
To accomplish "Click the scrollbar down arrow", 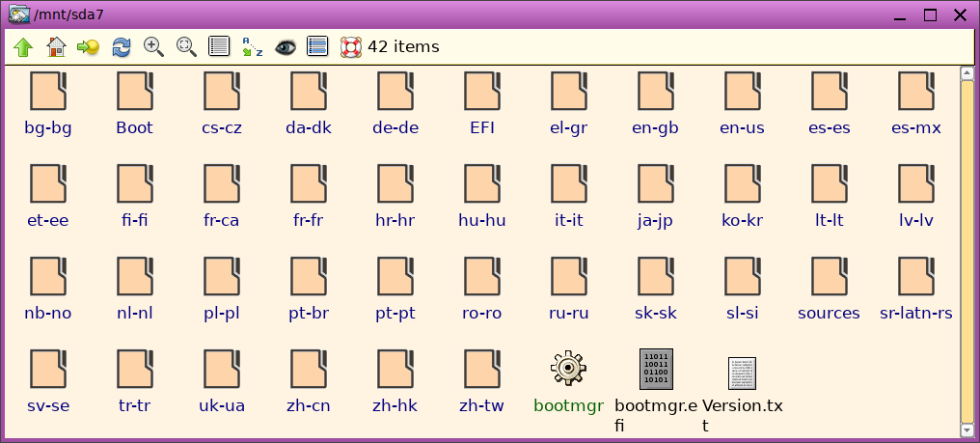I will click(966, 430).
